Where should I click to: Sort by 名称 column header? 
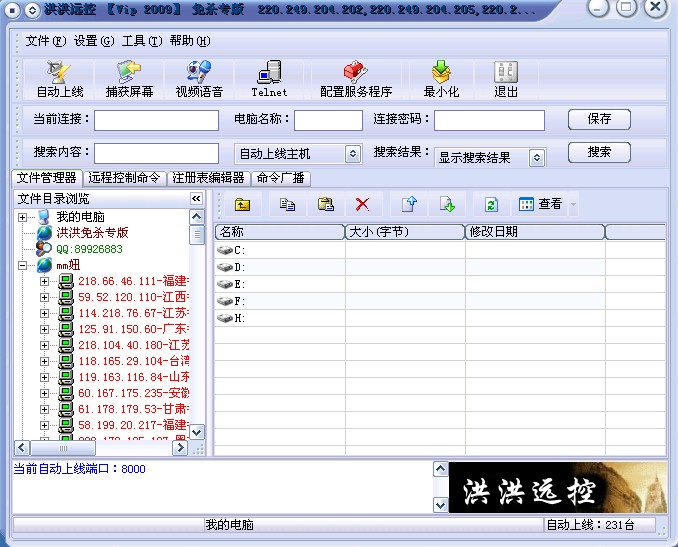[x=280, y=232]
